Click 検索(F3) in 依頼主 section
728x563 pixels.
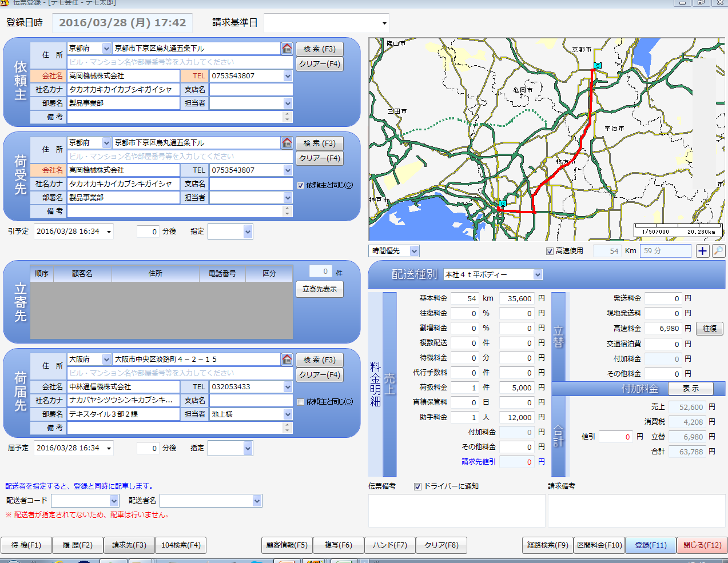coord(319,49)
